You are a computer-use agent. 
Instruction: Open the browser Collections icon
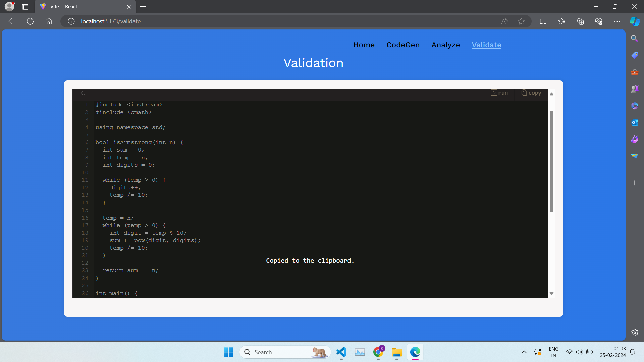point(580,21)
